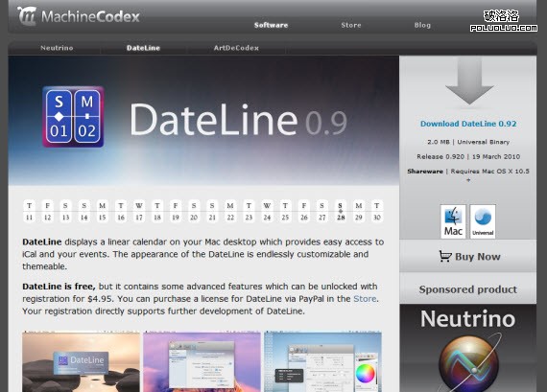Open the DateLine desktop screenshot thumbnail

[81, 361]
